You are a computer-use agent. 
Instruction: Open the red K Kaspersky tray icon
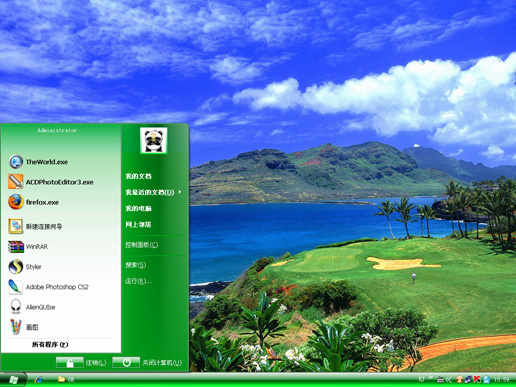point(477,379)
